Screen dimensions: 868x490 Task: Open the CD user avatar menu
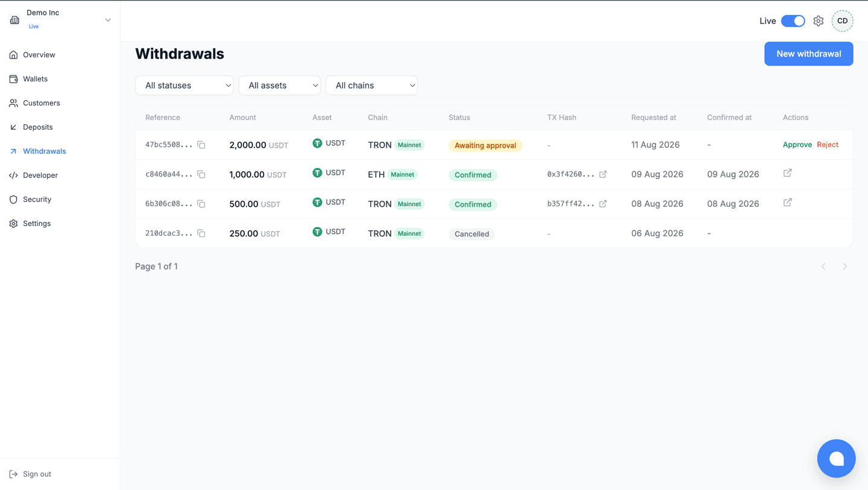[x=842, y=21]
